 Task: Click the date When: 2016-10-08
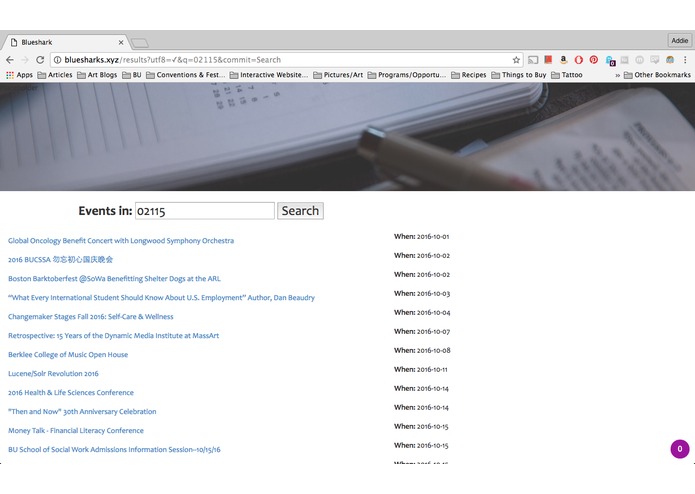[x=422, y=350]
